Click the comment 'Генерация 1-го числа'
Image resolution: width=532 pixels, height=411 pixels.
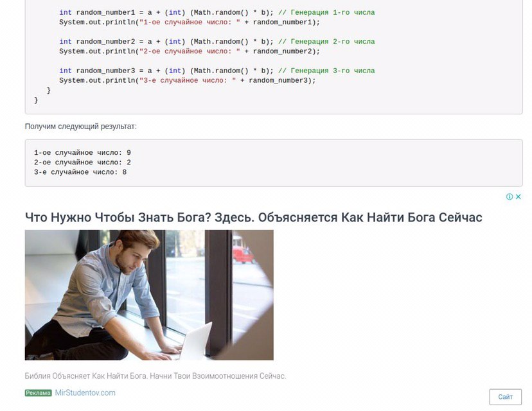(326, 13)
